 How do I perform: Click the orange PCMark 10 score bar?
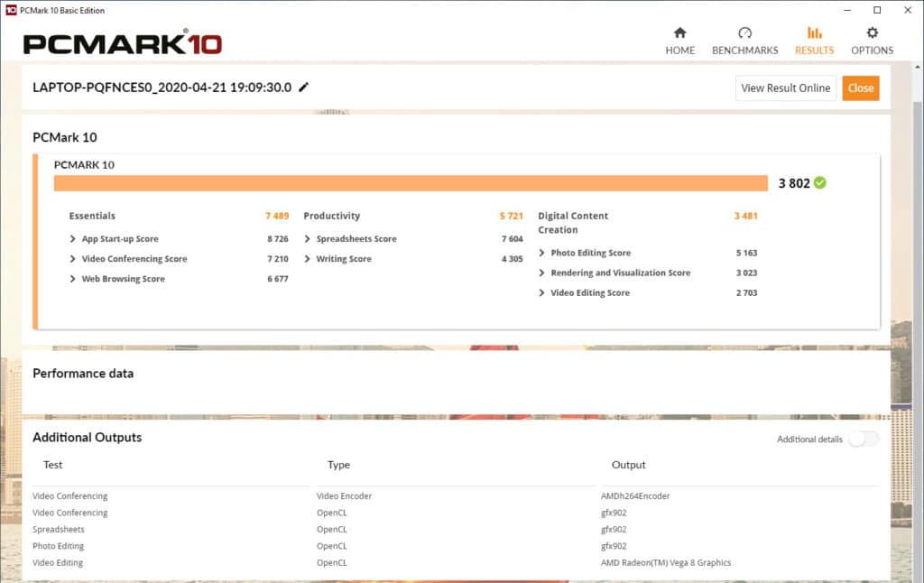(411, 183)
